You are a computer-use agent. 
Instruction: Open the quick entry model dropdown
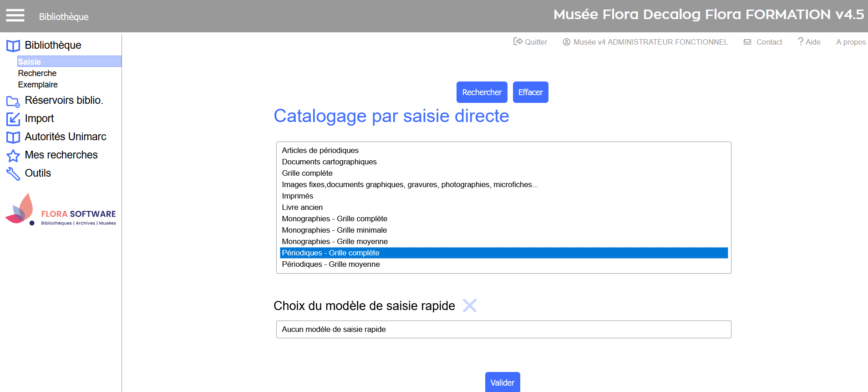click(x=503, y=329)
